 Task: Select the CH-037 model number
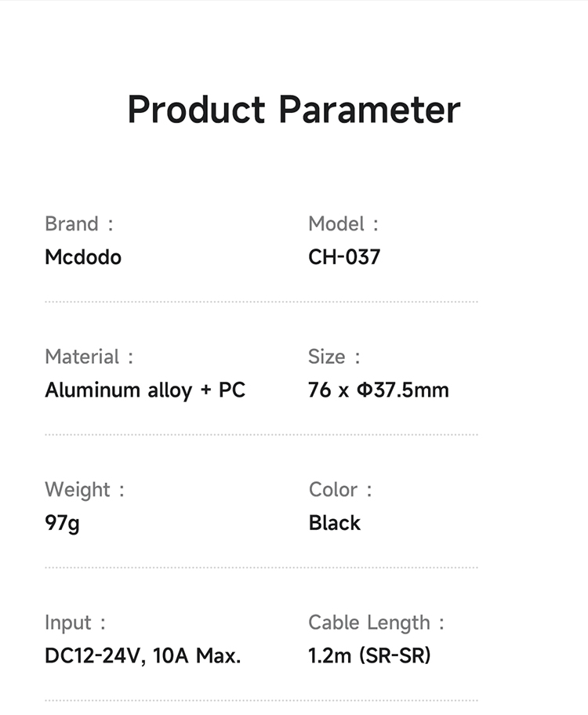344,257
